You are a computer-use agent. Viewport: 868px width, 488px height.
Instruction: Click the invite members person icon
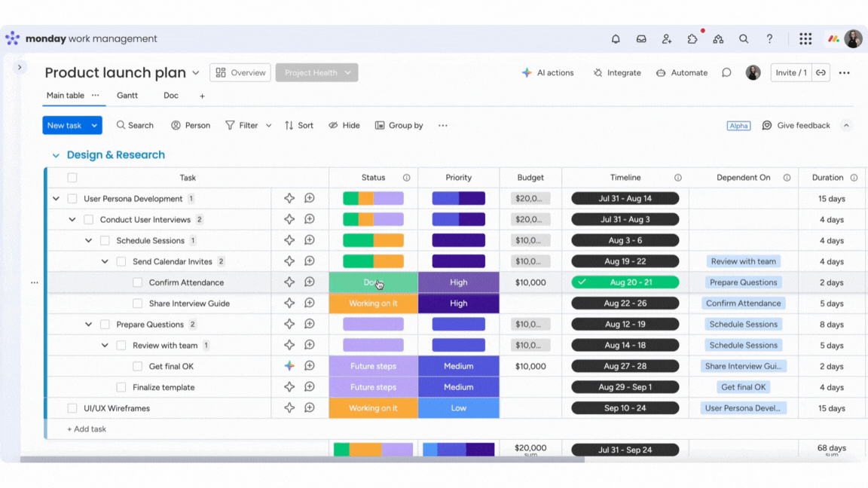(667, 39)
